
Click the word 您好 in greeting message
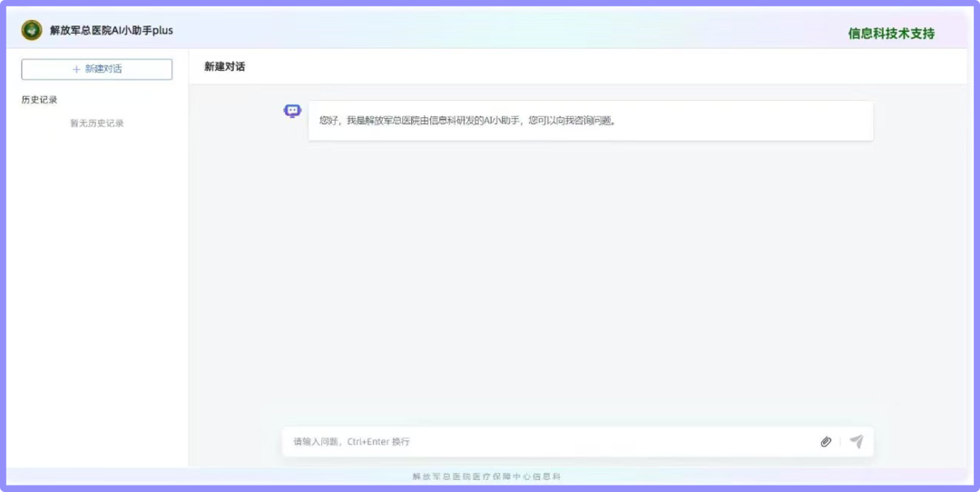(328, 121)
